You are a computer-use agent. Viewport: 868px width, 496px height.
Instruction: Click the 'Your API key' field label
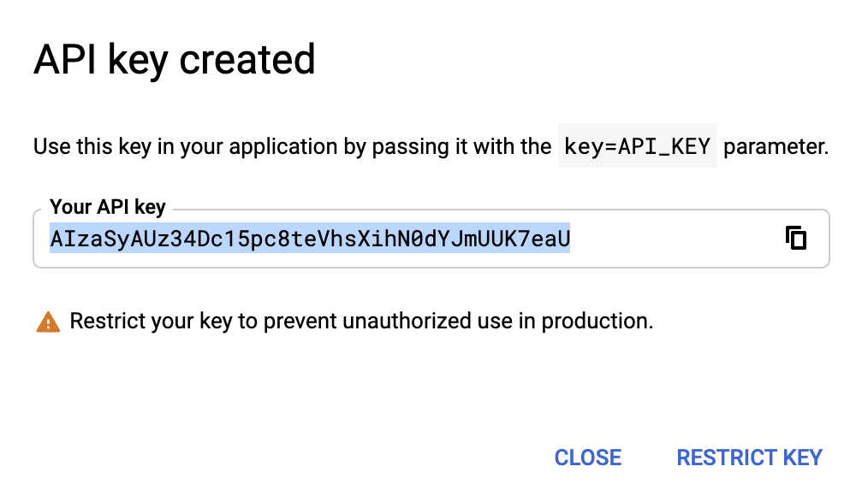(108, 207)
